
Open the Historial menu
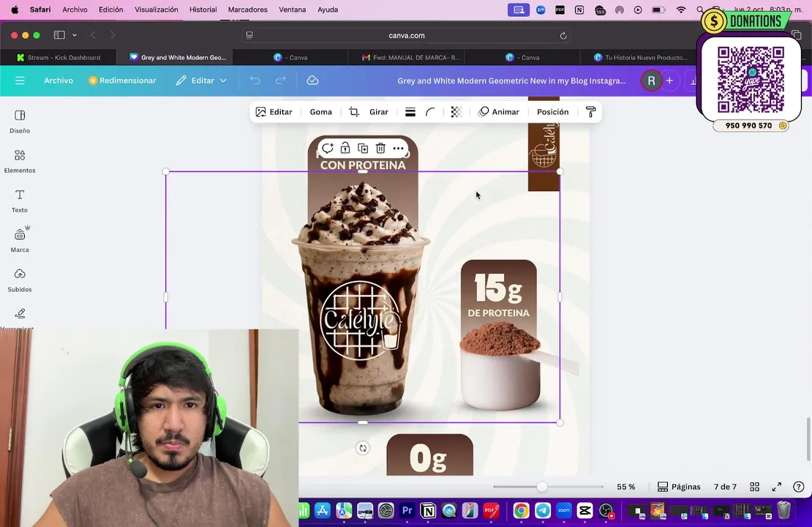(203, 10)
